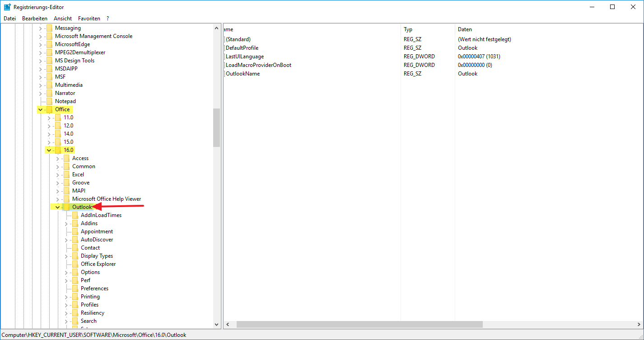Click the Preferences folder icon
This screenshot has width=644, height=340.
pos(75,288)
